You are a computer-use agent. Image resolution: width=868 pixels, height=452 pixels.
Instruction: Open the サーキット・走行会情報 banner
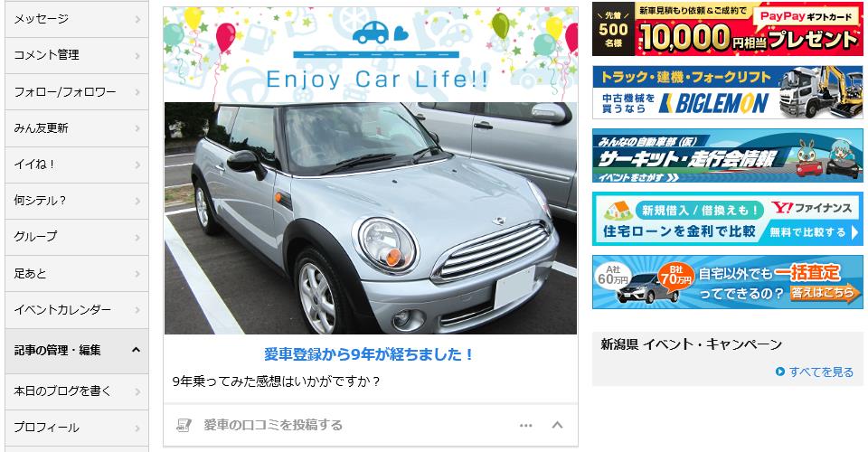(x=727, y=155)
